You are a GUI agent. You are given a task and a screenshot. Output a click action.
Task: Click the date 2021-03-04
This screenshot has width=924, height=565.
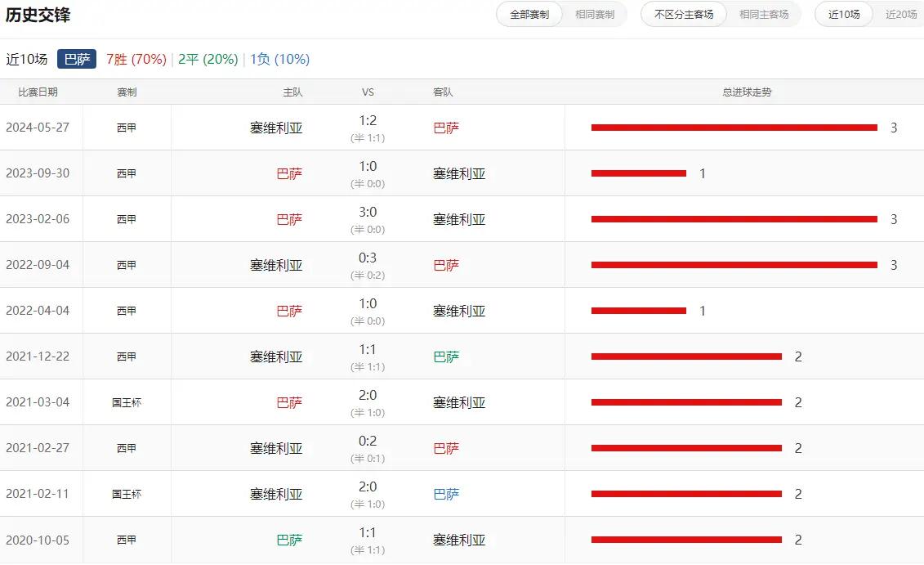38,402
